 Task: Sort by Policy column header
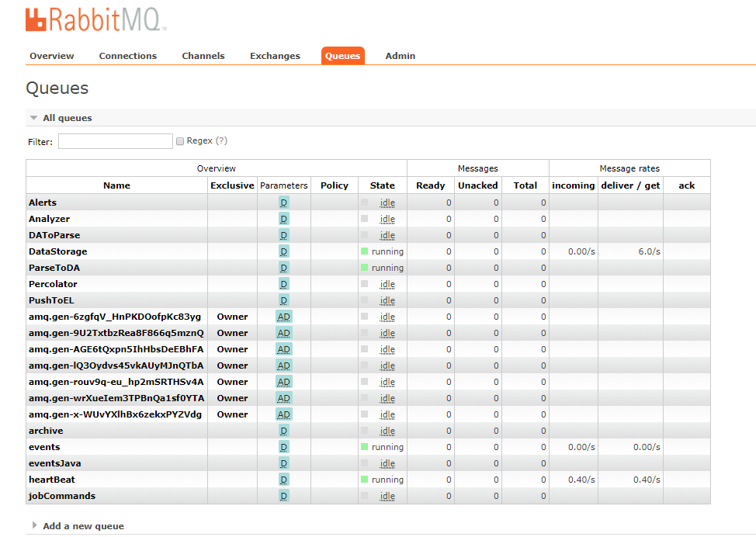pos(334,185)
